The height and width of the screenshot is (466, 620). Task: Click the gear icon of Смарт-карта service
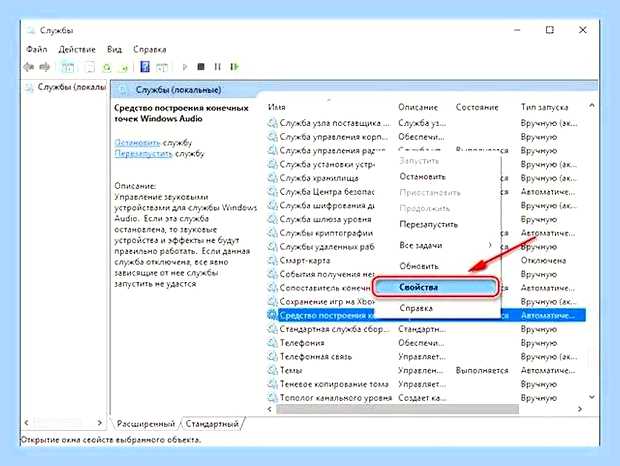pos(272,260)
